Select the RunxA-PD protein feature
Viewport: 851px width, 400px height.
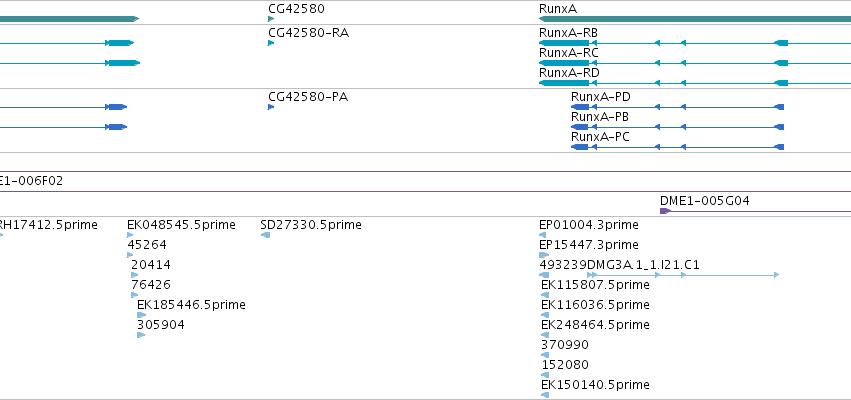point(677,107)
